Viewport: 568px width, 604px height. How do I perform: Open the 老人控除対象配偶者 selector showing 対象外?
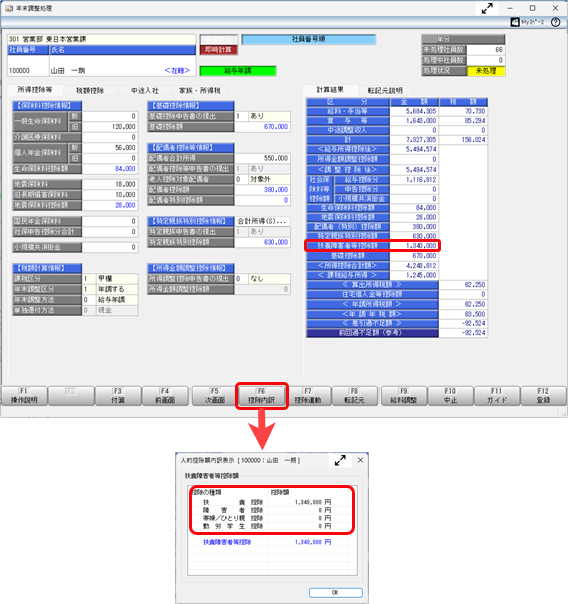pyautogui.click(x=262, y=180)
